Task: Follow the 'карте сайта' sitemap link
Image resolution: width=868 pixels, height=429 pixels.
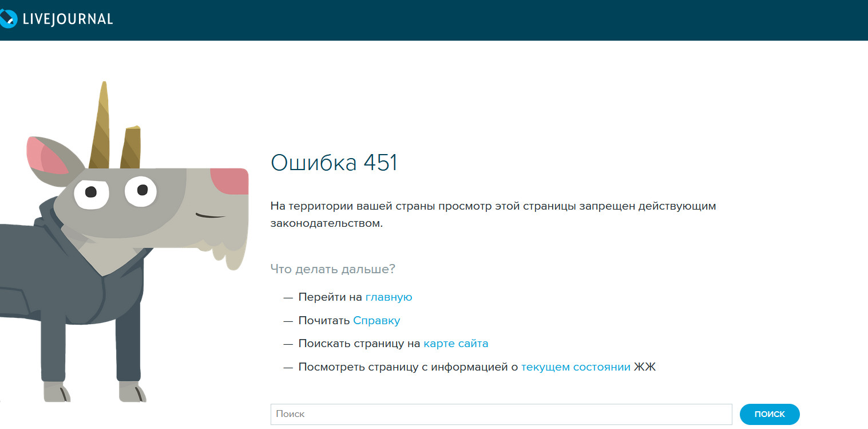Action: tap(455, 344)
